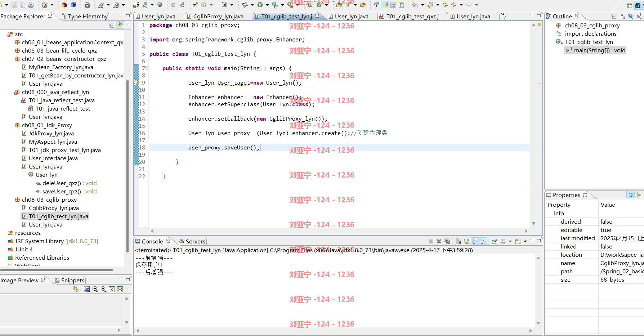The image size is (644, 336).
Task: Click the Print toolbar icon
Action: 31,5
